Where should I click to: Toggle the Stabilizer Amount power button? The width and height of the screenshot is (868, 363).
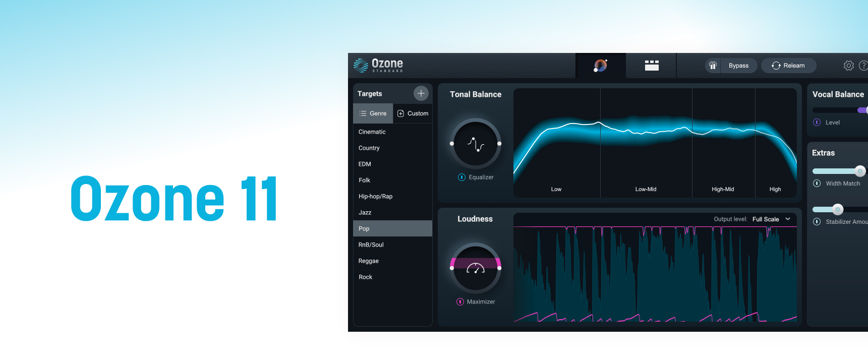click(817, 221)
